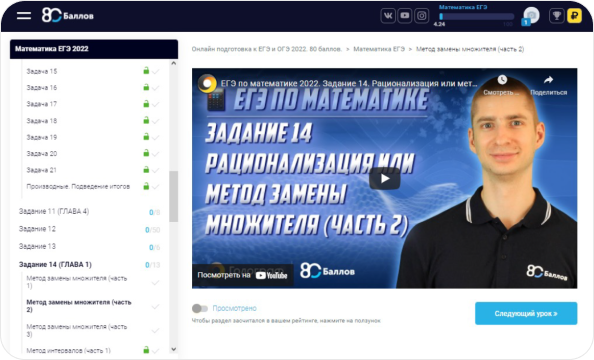This screenshot has height=360, width=594.
Task: Open Метод замены множителя (часть 3) lesson
Action: click(77, 330)
